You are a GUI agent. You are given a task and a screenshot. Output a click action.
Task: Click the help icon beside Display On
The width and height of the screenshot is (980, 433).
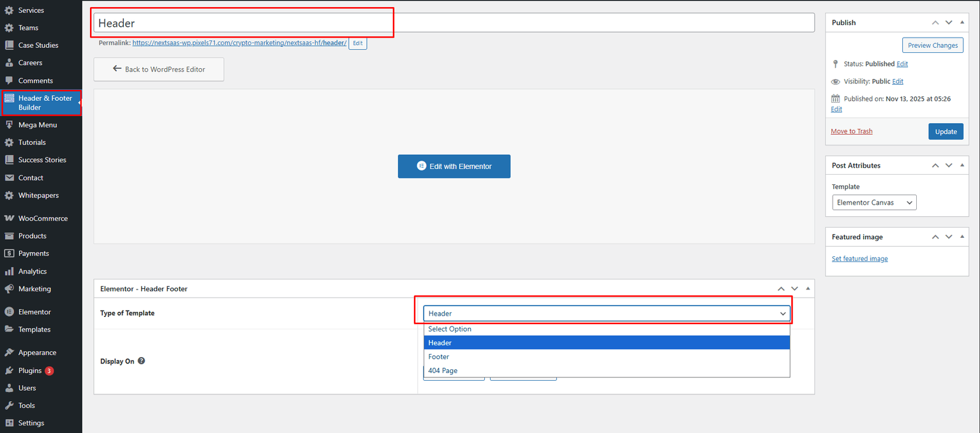pos(140,360)
